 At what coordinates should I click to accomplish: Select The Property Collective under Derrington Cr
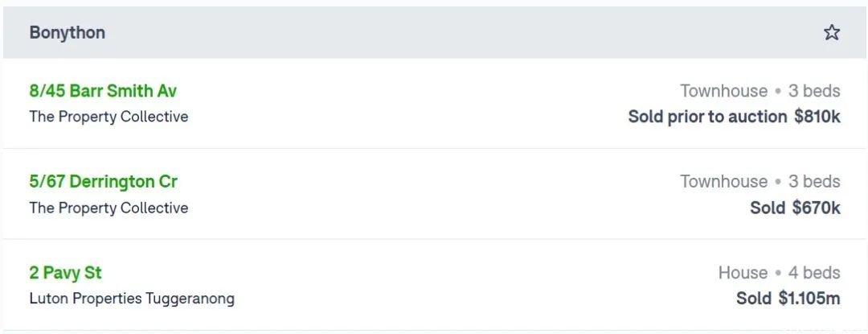pyautogui.click(x=108, y=208)
